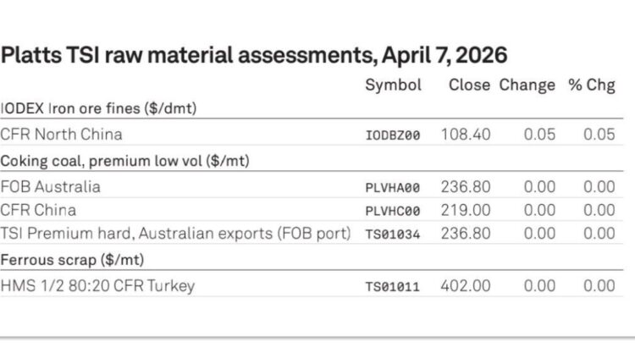
Task: Select the FOB Australia row label
Action: [x=51, y=186]
